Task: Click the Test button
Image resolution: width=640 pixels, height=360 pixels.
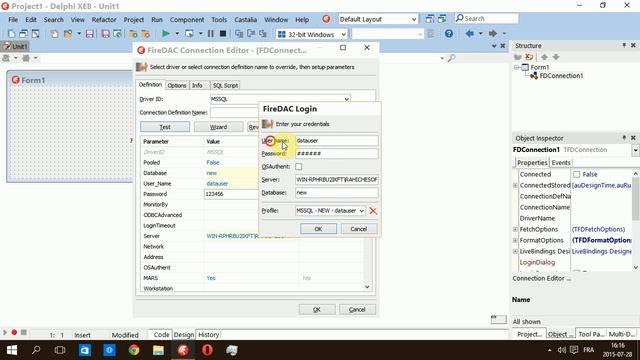Action: pos(165,127)
